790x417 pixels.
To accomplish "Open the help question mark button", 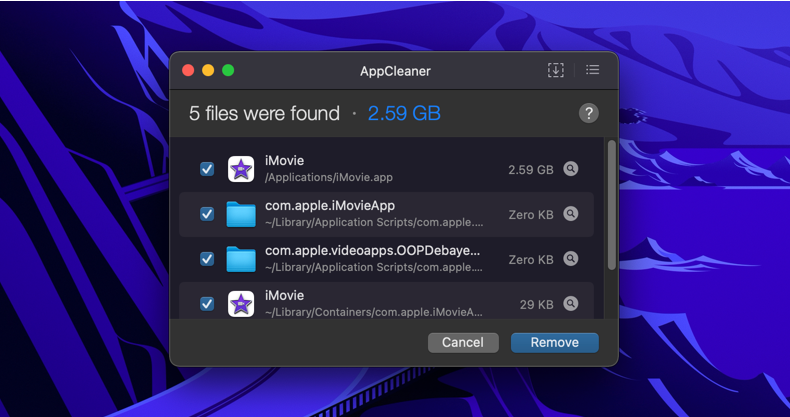I will coord(588,113).
